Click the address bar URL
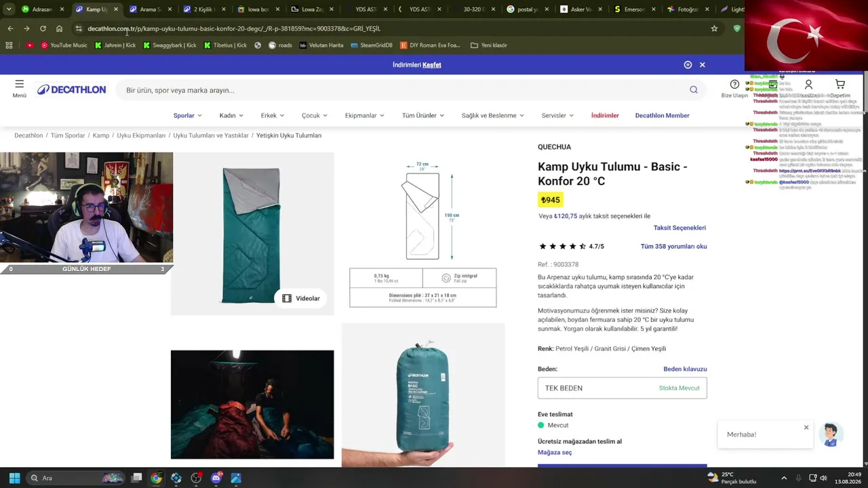 click(234, 28)
